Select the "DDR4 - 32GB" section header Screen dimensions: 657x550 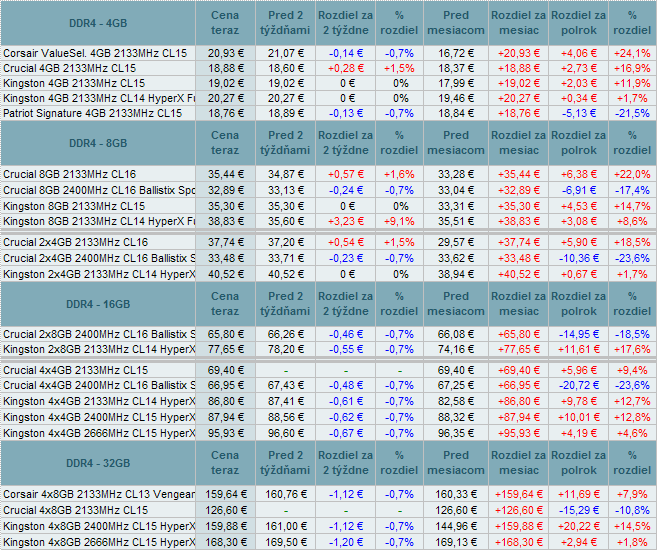coord(98,463)
